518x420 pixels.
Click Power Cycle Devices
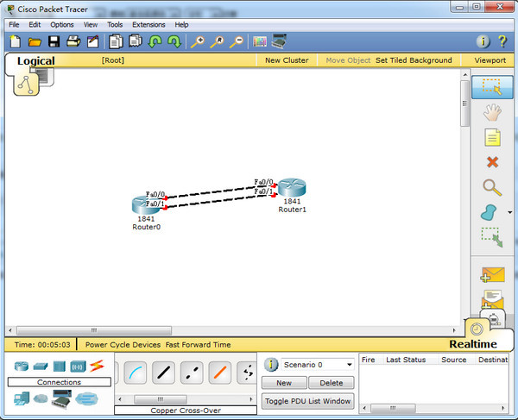coord(123,344)
